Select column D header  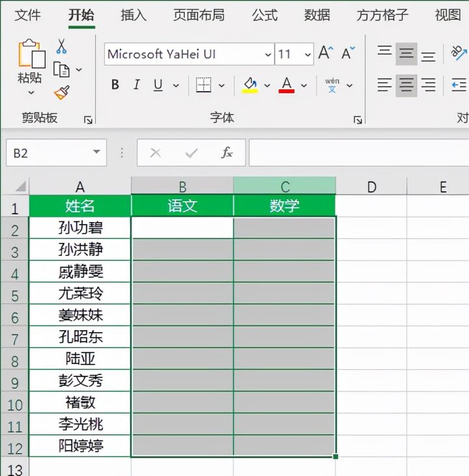click(371, 187)
